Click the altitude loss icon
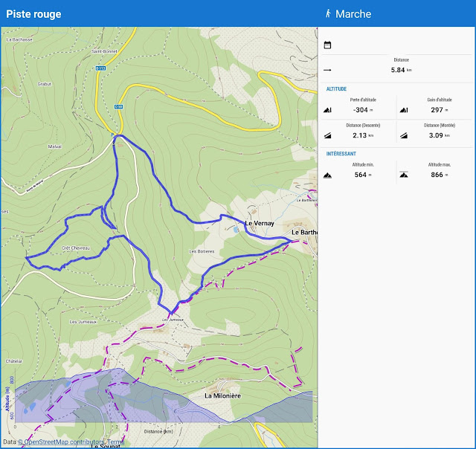 pos(327,110)
